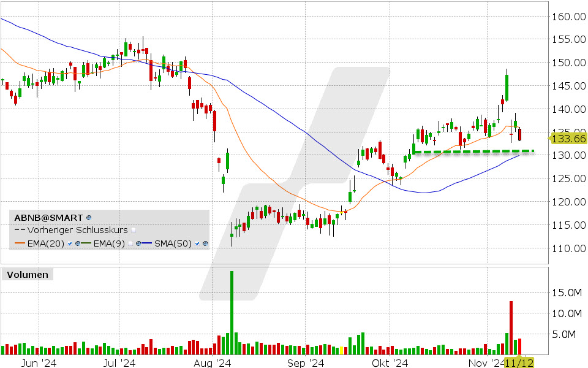Open settings icon next to ABNB@SMART

89,217
